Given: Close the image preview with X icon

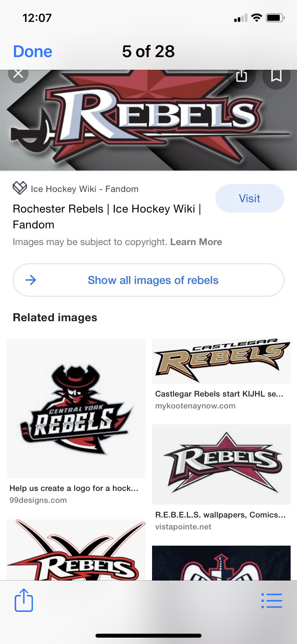Looking at the screenshot, I should click(18, 74).
